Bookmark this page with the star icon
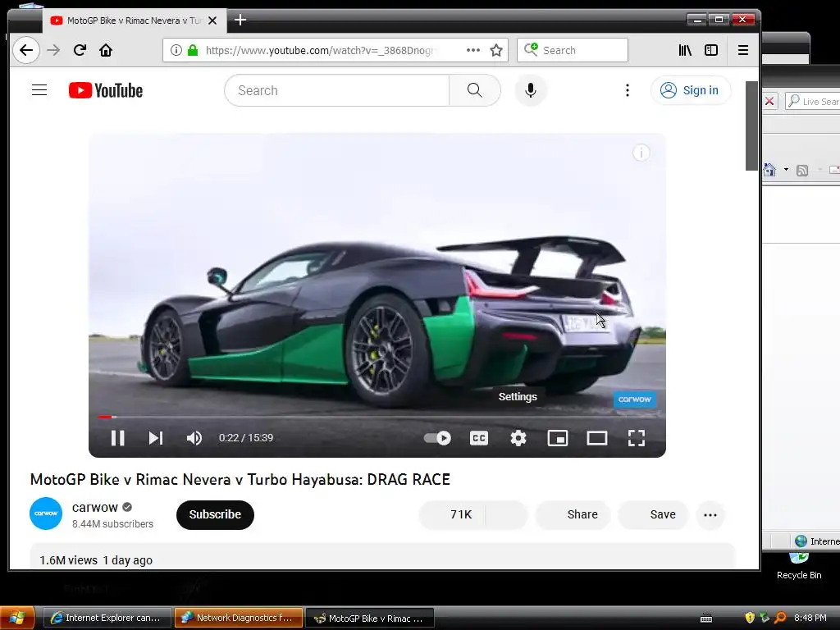This screenshot has height=630, width=840. [x=496, y=50]
